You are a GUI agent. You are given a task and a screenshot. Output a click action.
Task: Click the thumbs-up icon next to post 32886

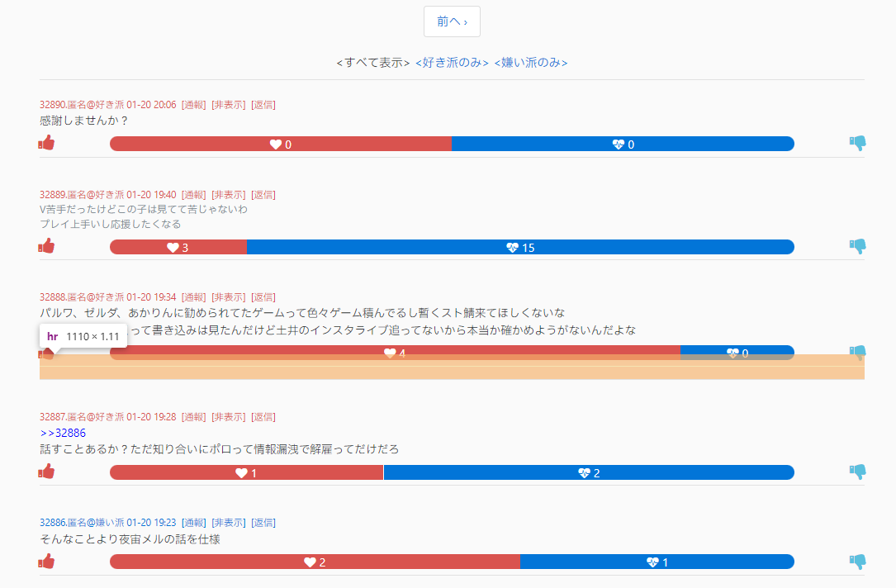[47, 561]
